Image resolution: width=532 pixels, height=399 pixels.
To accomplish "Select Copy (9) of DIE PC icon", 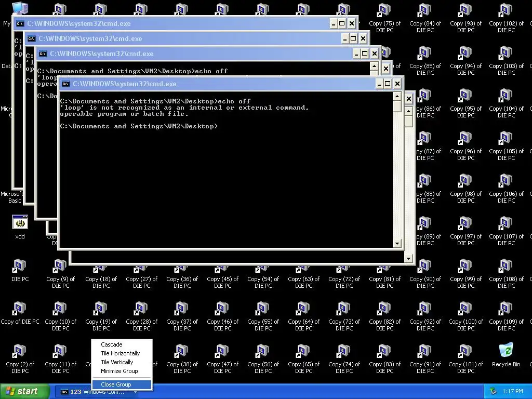I will (60, 273).
